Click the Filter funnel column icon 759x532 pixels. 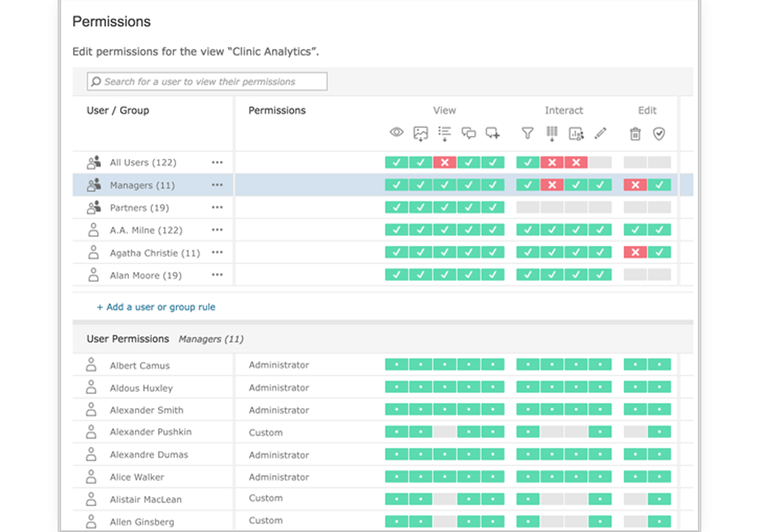[x=527, y=134]
